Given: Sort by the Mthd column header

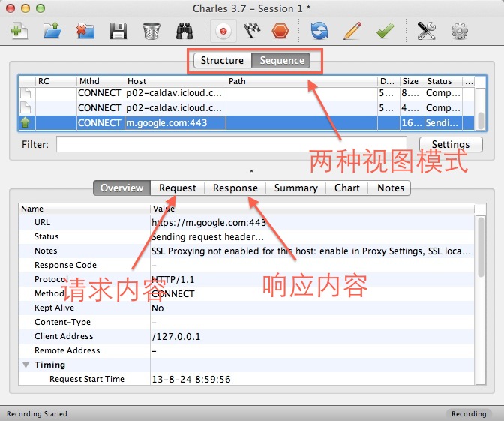Looking at the screenshot, I should (x=100, y=81).
